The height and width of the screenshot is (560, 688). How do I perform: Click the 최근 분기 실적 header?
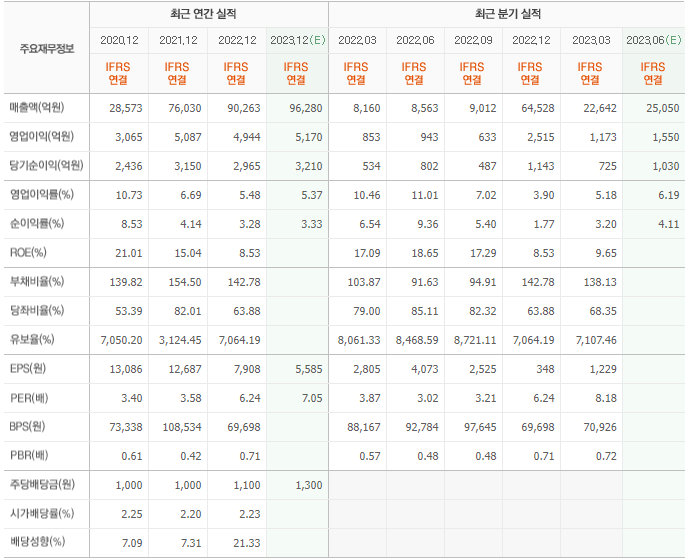pos(508,14)
